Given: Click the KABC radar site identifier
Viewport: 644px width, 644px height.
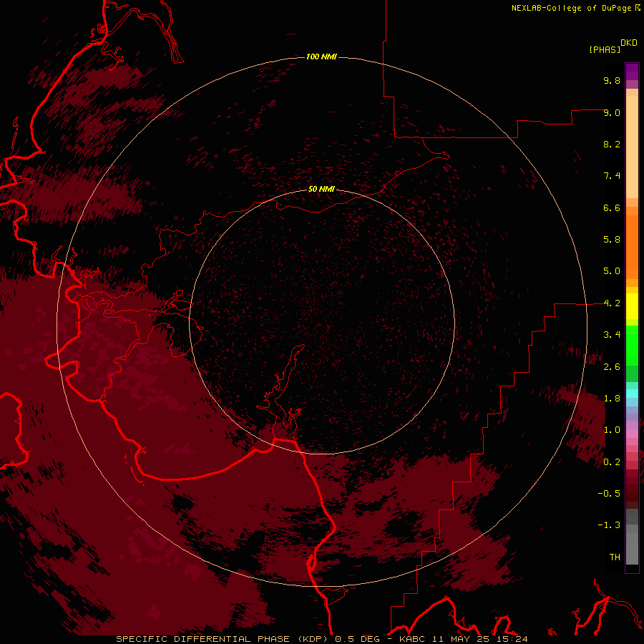Looking at the screenshot, I should pos(413,639).
